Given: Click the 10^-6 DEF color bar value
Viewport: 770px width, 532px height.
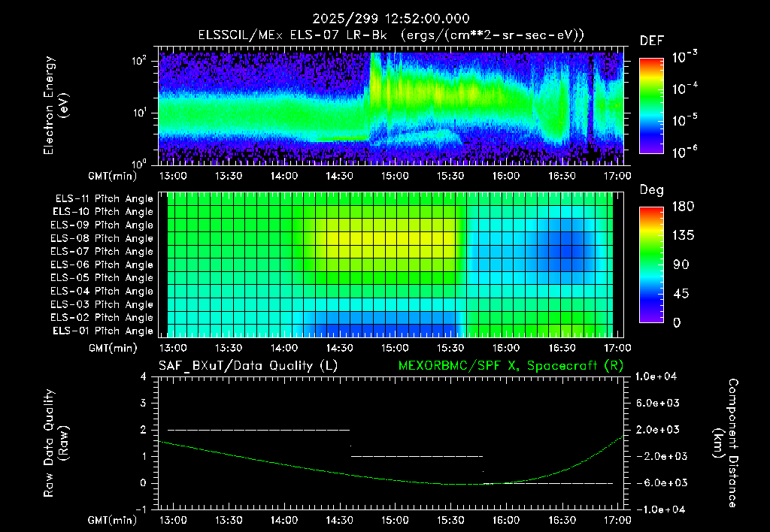Looking at the screenshot, I should click(684, 152).
